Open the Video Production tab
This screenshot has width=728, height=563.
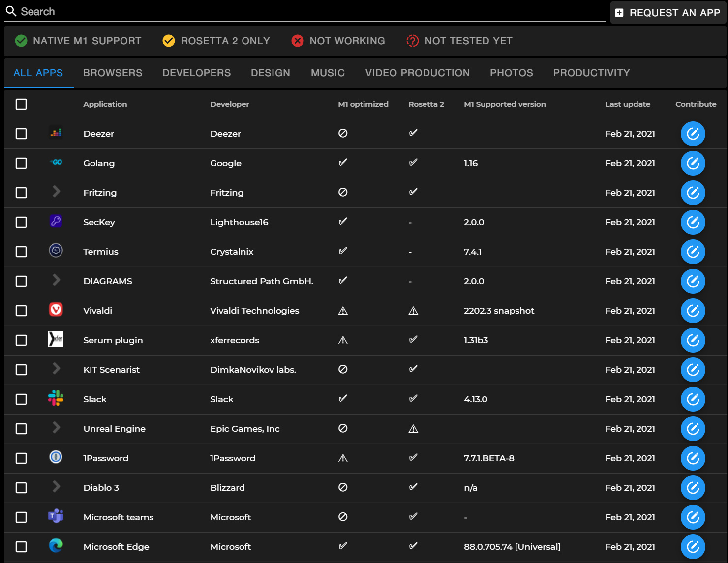coord(417,73)
